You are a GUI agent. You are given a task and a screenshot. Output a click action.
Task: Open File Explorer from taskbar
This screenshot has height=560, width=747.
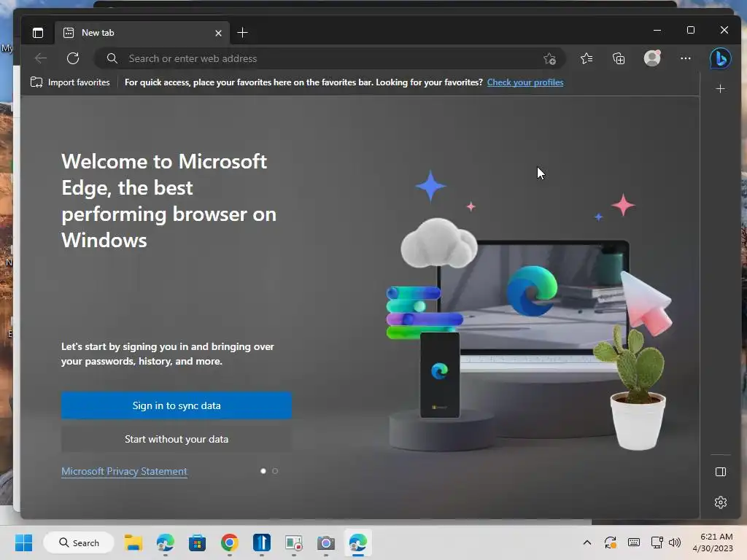(133, 542)
